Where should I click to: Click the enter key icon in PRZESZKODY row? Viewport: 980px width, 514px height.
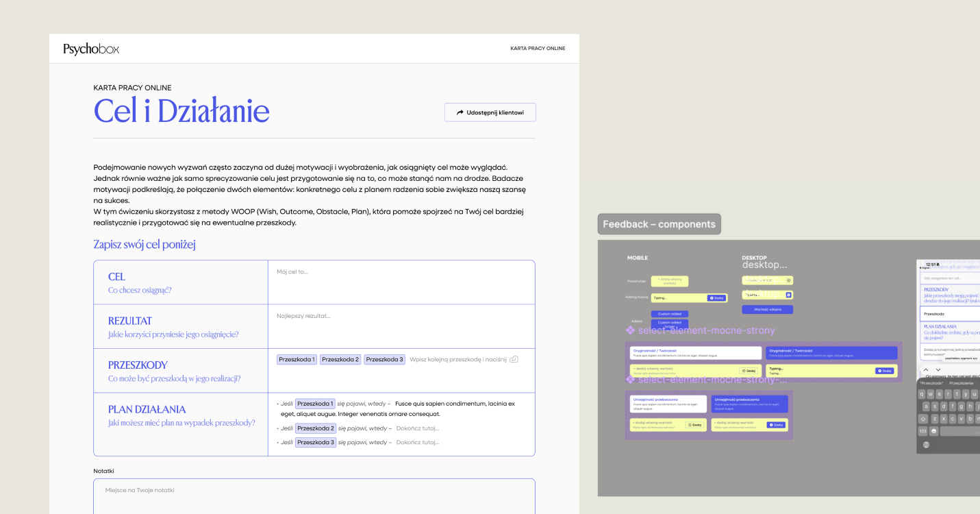tap(514, 359)
